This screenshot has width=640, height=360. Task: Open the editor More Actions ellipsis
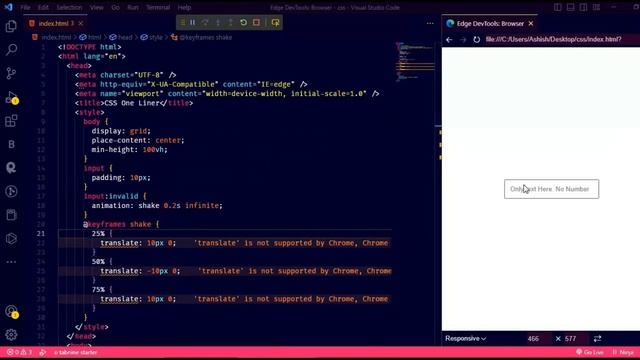click(430, 23)
